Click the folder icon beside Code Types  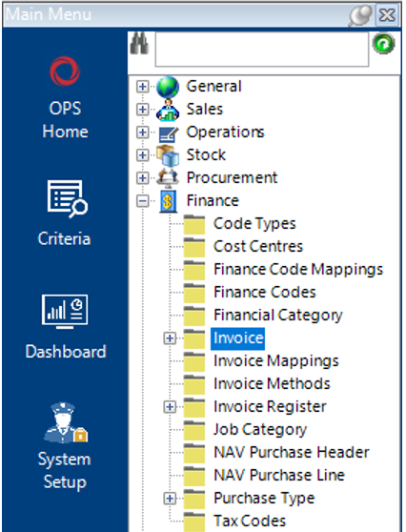194,225
